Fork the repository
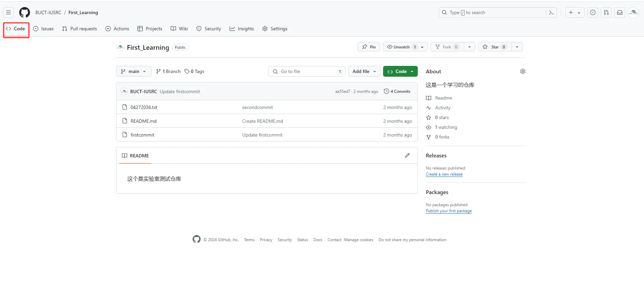 pyautogui.click(x=447, y=47)
